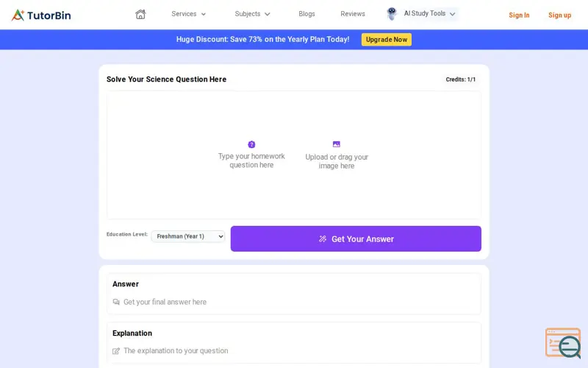Click 'Type your homework question here' field
This screenshot has height=368, width=588.
pyautogui.click(x=251, y=160)
